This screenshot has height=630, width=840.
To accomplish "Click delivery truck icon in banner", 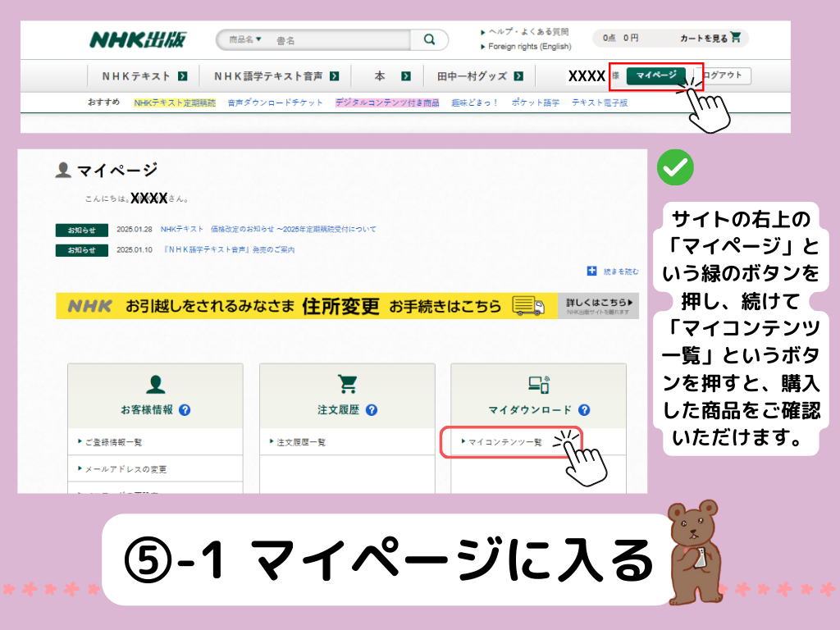I will [528, 306].
